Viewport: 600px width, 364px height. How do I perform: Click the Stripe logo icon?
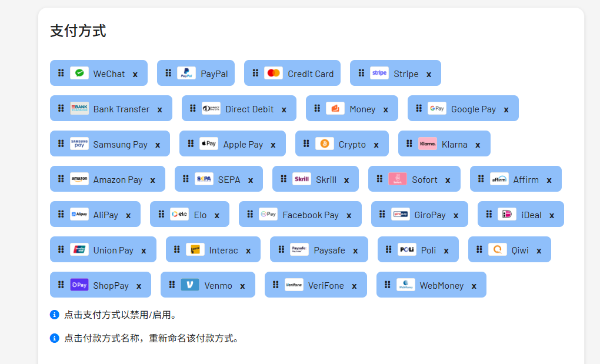[379, 73]
